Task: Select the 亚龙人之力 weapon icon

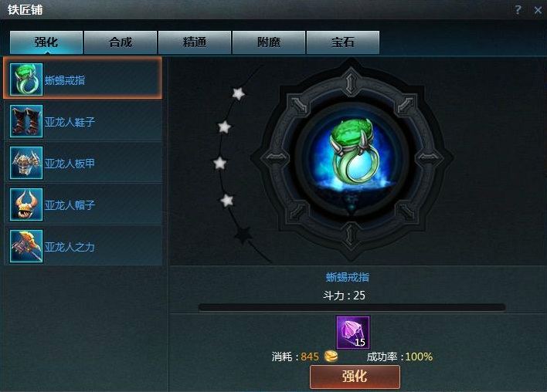Action: pos(26,246)
